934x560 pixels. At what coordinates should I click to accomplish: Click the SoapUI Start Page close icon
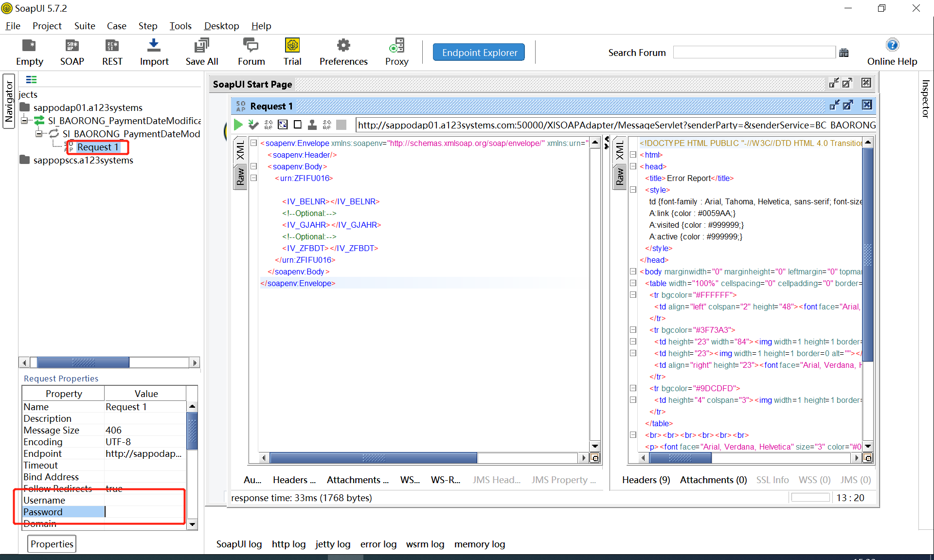(866, 83)
